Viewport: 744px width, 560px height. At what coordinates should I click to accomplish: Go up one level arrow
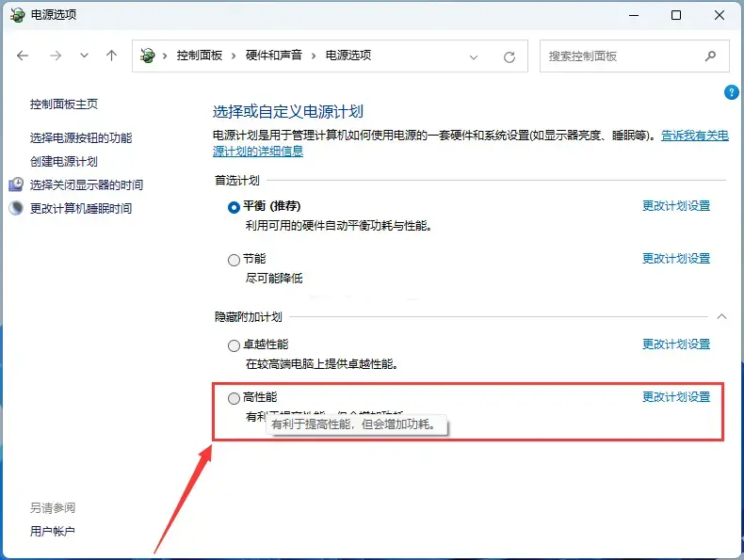pyautogui.click(x=111, y=56)
